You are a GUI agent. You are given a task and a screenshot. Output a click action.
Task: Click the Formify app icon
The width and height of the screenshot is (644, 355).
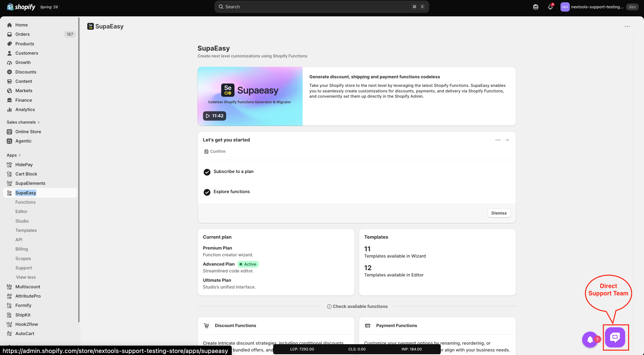click(x=9, y=305)
